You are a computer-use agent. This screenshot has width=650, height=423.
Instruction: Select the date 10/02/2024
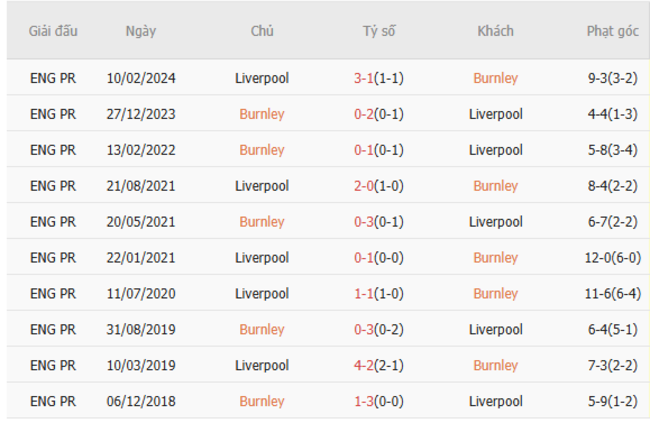[x=141, y=78]
